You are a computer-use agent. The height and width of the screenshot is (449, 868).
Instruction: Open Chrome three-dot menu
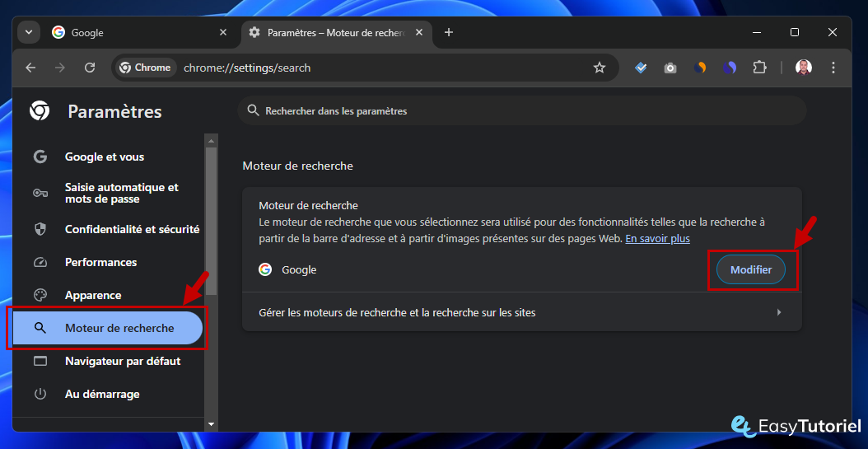click(833, 68)
